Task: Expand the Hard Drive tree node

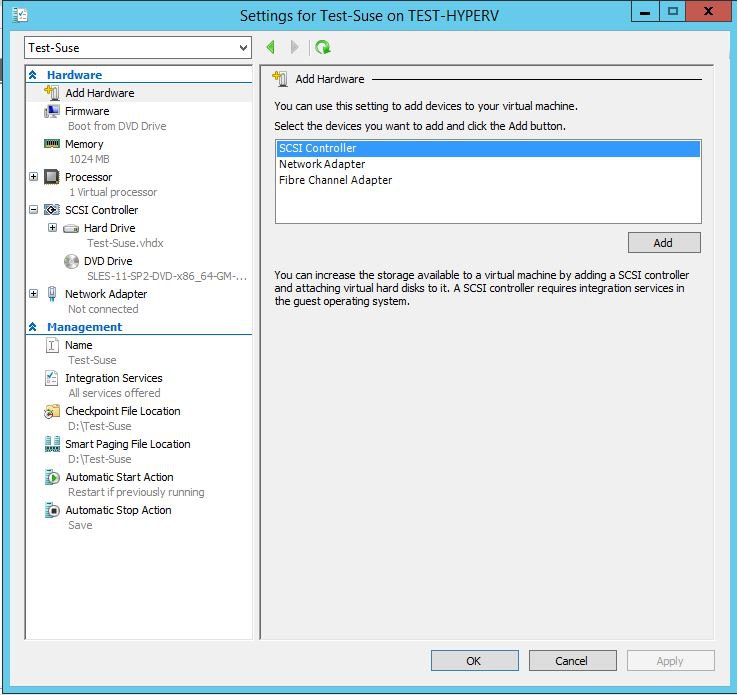Action: pyautogui.click(x=53, y=228)
